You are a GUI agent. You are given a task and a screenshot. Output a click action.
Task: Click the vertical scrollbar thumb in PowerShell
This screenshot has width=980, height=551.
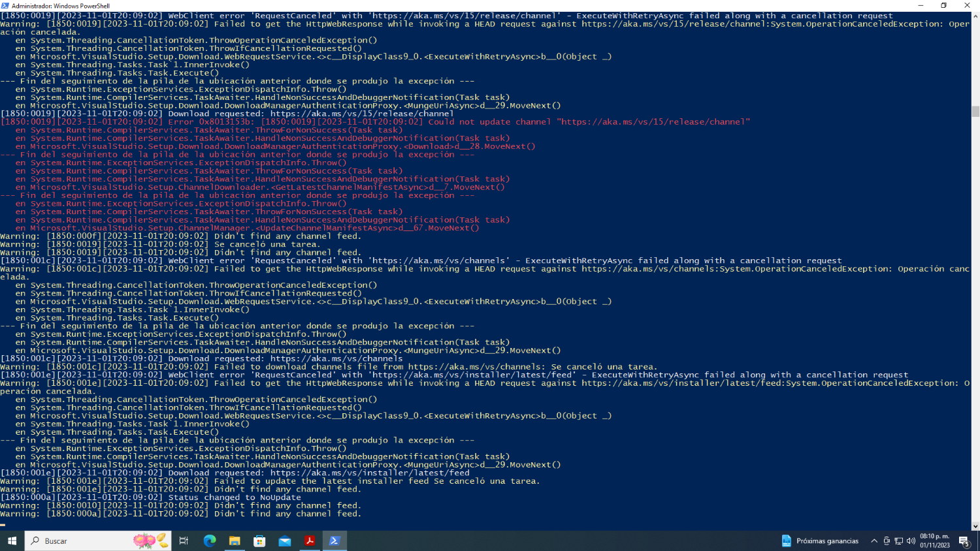975,112
